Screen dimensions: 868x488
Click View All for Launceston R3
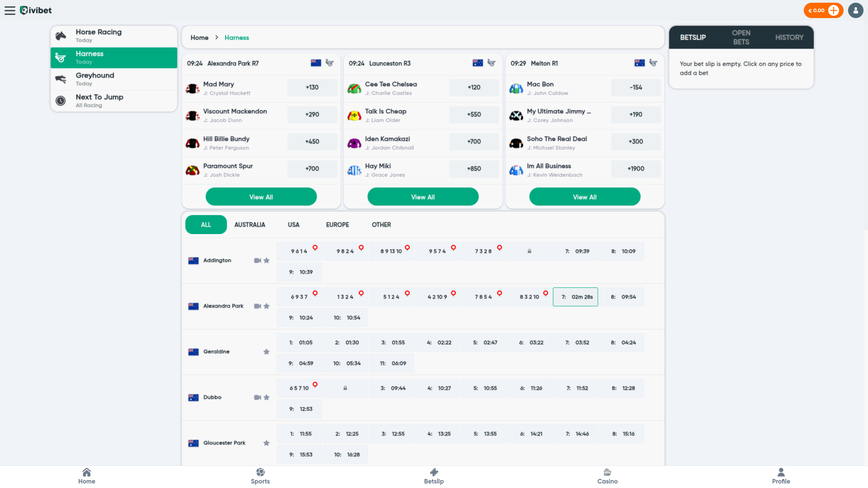[423, 197]
